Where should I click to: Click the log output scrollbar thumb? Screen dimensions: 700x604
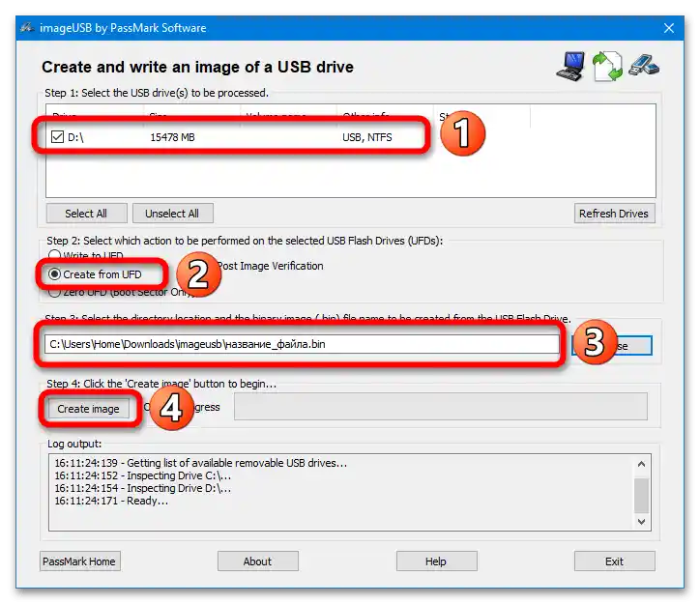tap(642, 496)
